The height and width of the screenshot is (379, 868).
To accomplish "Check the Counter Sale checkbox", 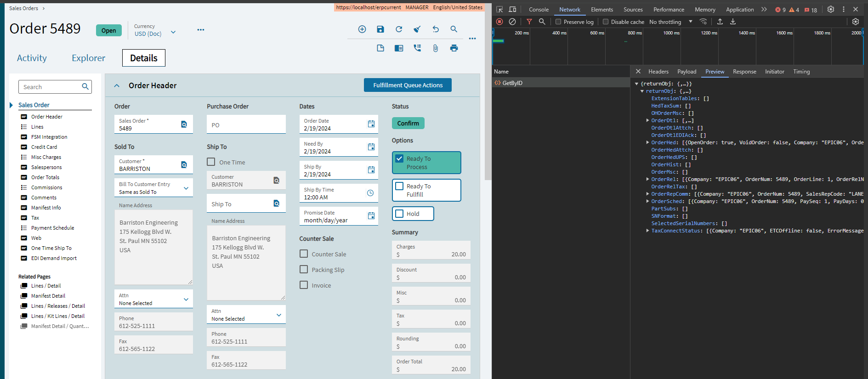I will (304, 254).
